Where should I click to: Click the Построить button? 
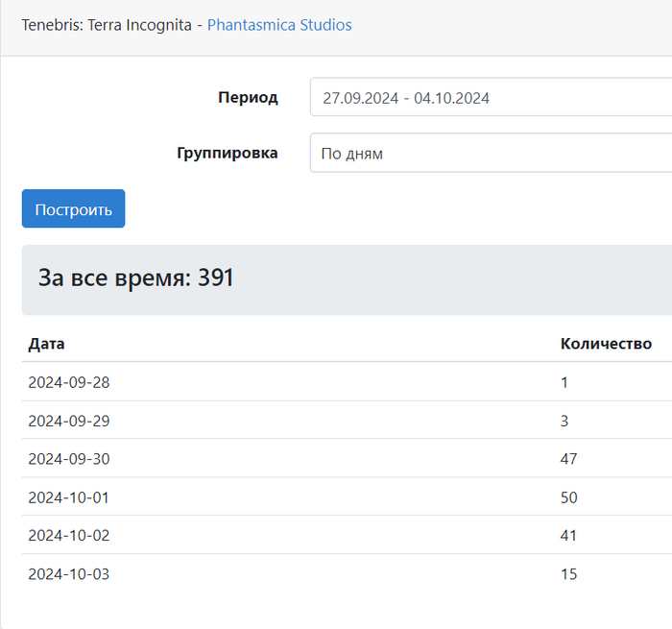tap(73, 209)
